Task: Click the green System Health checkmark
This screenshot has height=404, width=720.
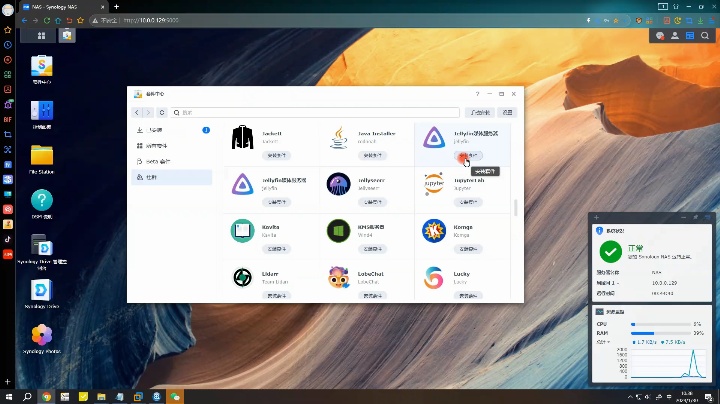Action: (611, 252)
